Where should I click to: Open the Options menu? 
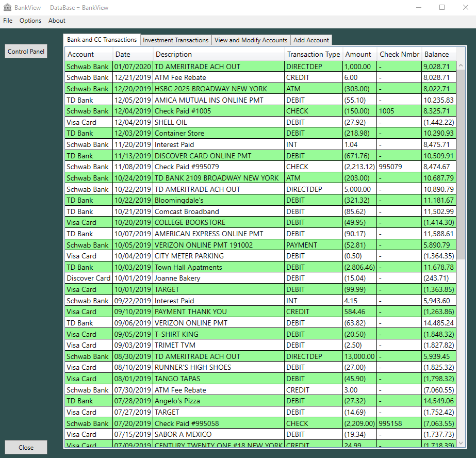pos(30,21)
